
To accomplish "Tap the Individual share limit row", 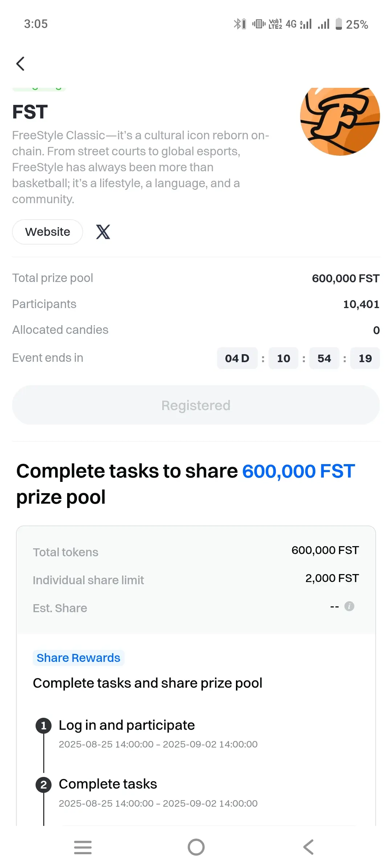I will click(x=196, y=580).
